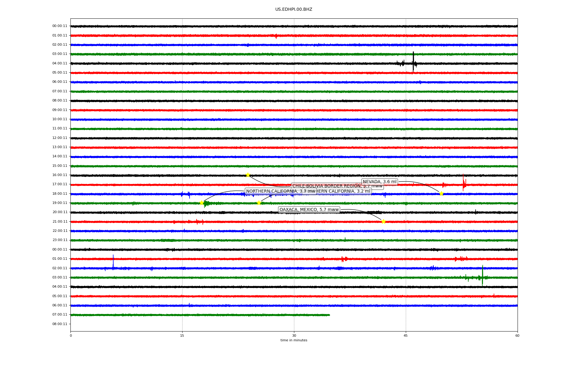588x368 pixels.
Task: Click the 12:00:11 time label
Action: (60, 138)
